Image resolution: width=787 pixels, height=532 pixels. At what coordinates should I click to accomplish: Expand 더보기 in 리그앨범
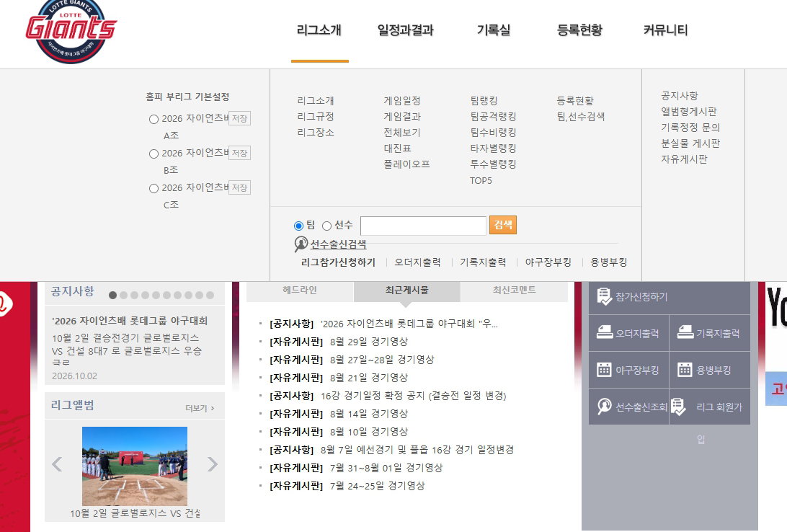click(x=200, y=408)
